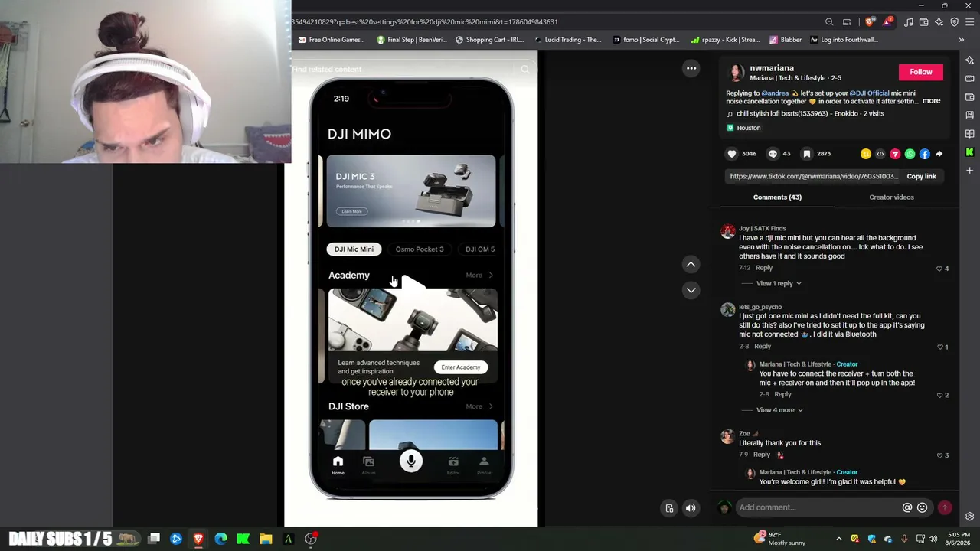980x551 pixels.
Task: Expand 'View 1 reply' under Joy's comment
Action: pyautogui.click(x=778, y=284)
